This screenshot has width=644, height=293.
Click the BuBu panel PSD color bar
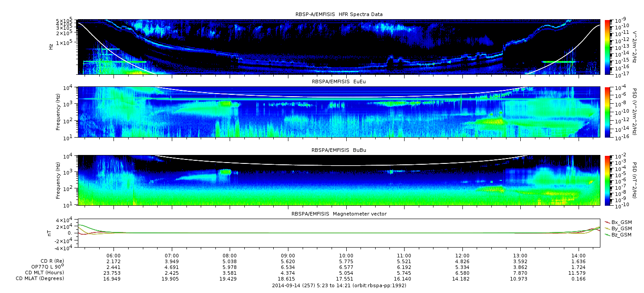607,180
